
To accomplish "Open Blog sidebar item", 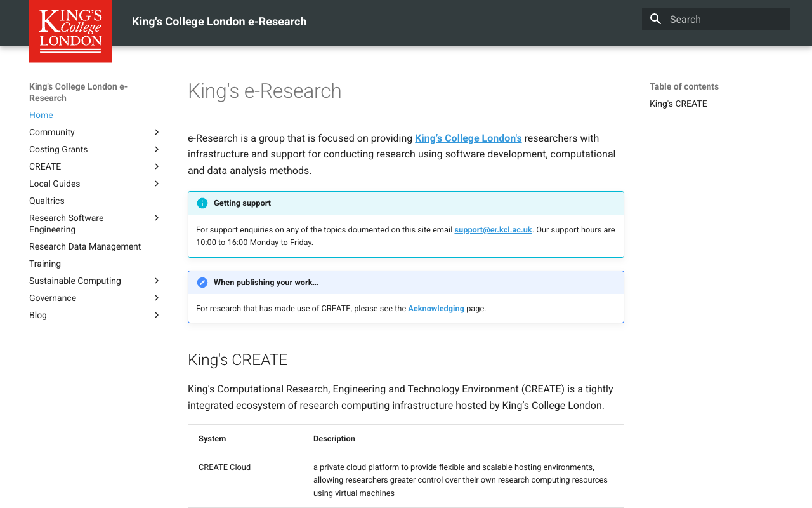I will [38, 315].
